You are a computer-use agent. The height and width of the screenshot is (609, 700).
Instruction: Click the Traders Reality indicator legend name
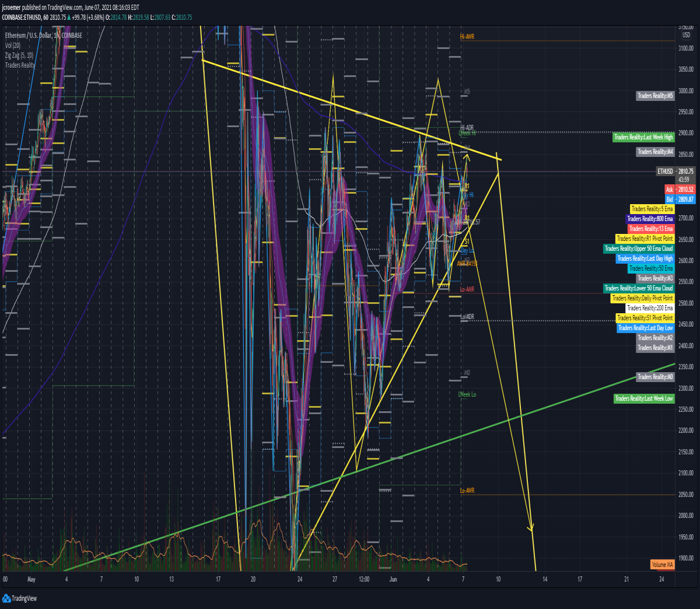(x=20, y=65)
